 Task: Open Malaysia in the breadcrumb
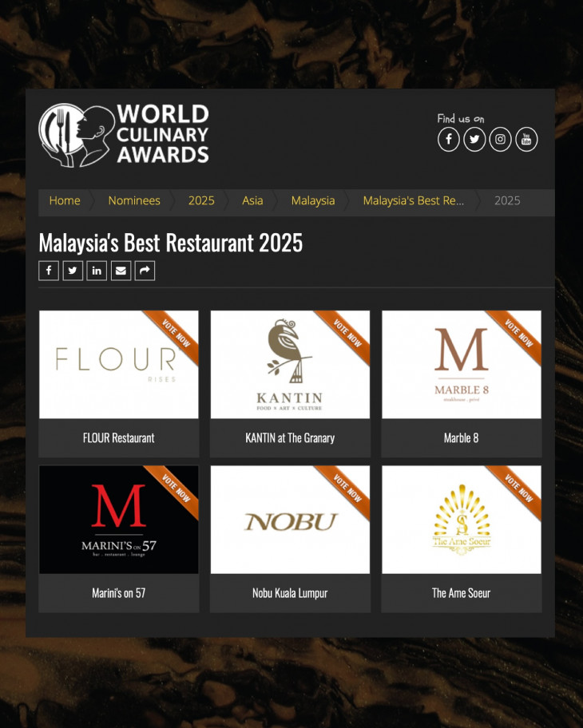313,200
